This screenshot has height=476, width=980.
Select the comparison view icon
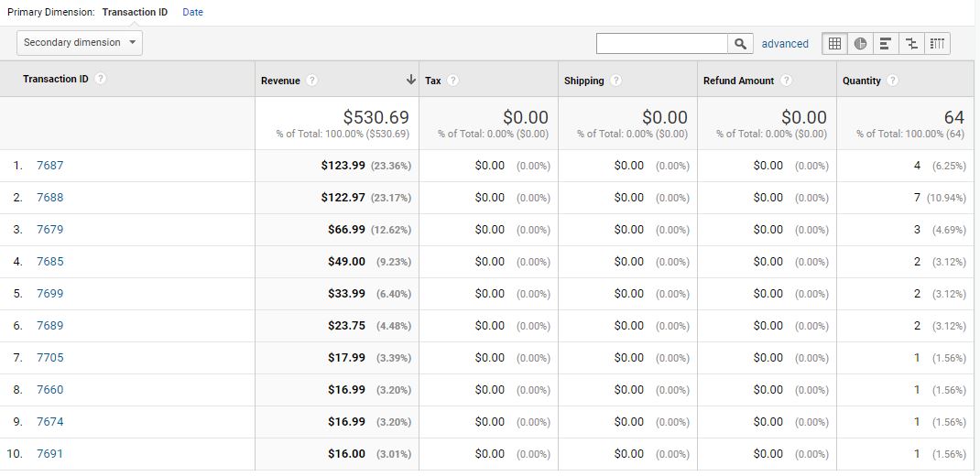[911, 44]
